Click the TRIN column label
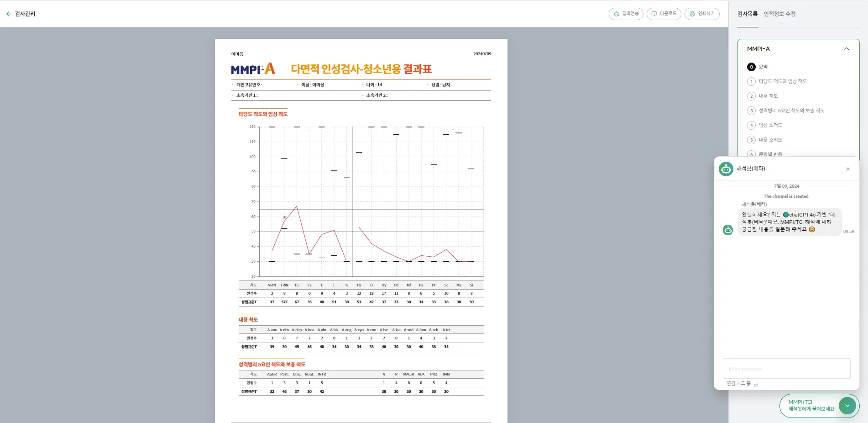 pos(284,285)
